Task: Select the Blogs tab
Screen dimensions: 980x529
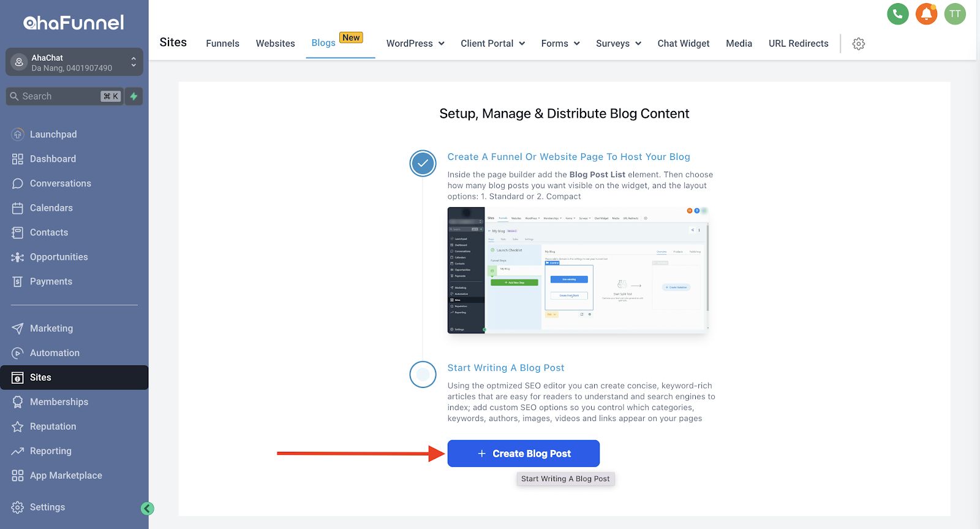Action: [x=323, y=43]
